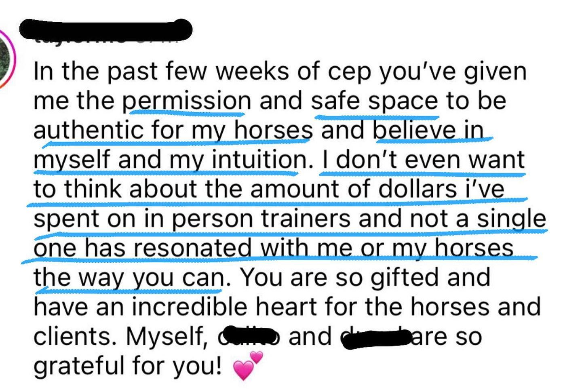Viewport: 582px width, 392px height.
Task: Click the text "grateful for you!"
Action: pyautogui.click(x=128, y=366)
